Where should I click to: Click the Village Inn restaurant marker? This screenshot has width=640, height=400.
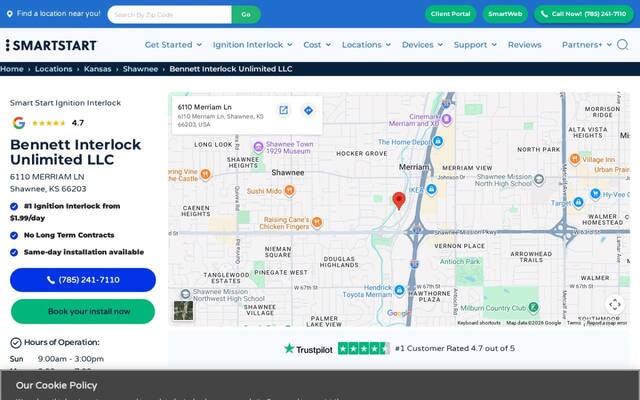coord(575,159)
